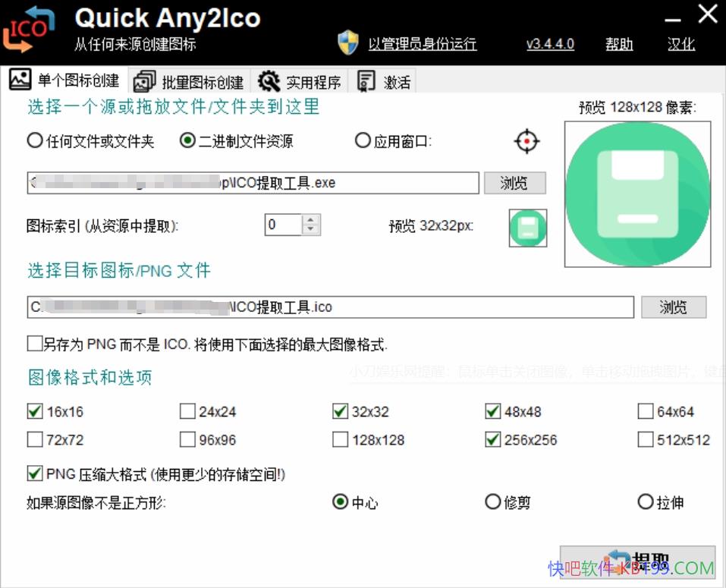Click the target .ico file path field
Image resolution: width=726 pixels, height=588 pixels.
[331, 307]
